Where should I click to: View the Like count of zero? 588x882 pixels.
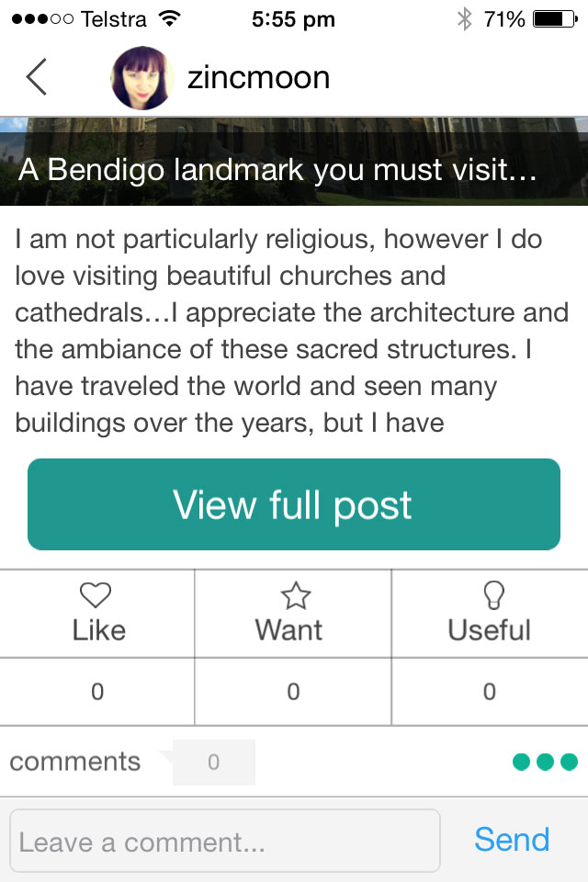pyautogui.click(x=97, y=691)
